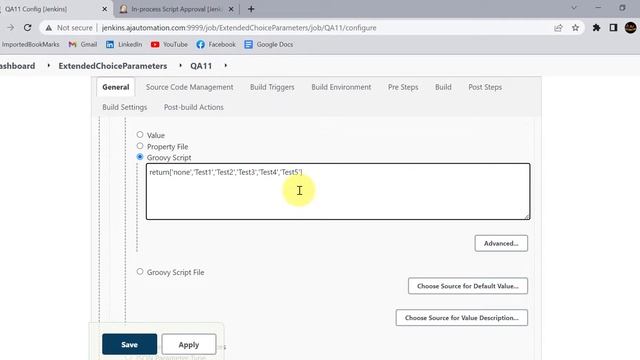Jump to Build Environment tab
Viewport: 640px width, 360px height.
pyautogui.click(x=341, y=87)
